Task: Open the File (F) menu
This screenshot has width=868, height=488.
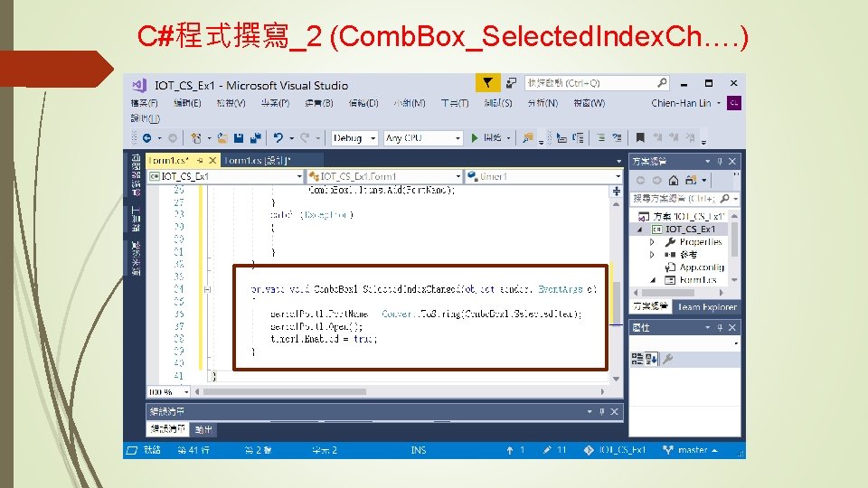Action: tap(145, 103)
